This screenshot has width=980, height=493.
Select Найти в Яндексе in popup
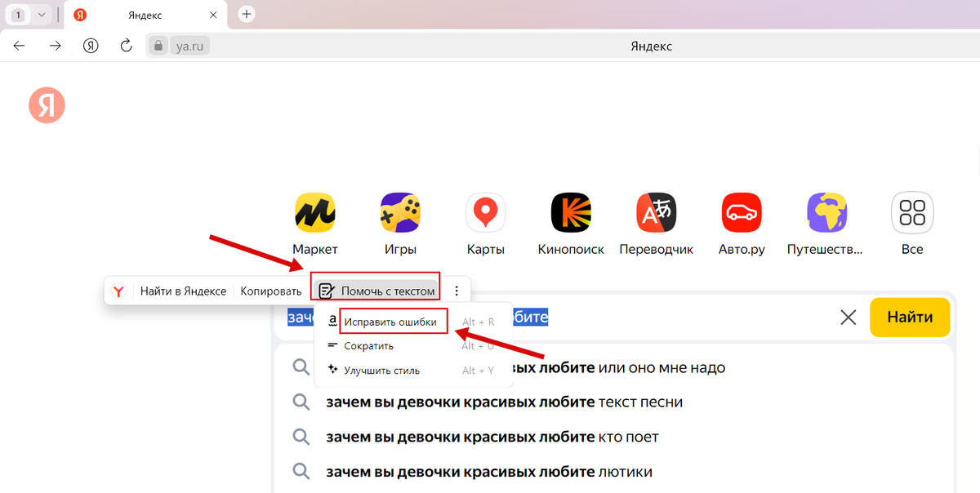click(x=183, y=291)
